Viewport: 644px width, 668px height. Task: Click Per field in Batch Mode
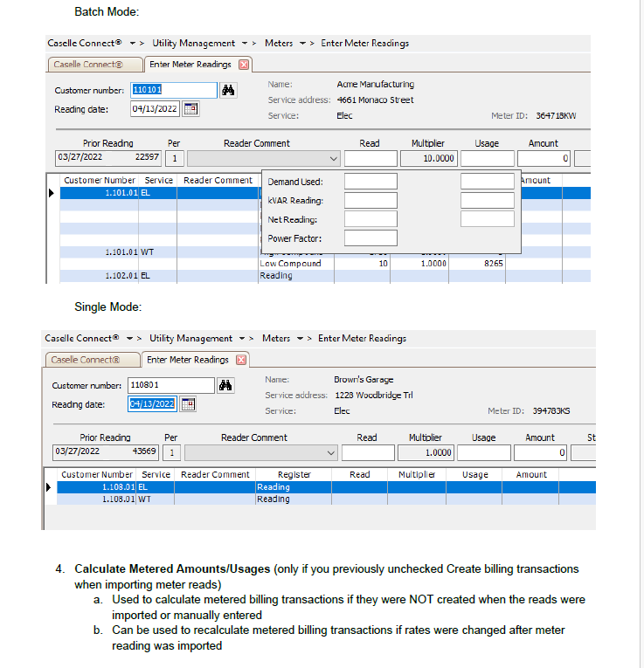(175, 158)
